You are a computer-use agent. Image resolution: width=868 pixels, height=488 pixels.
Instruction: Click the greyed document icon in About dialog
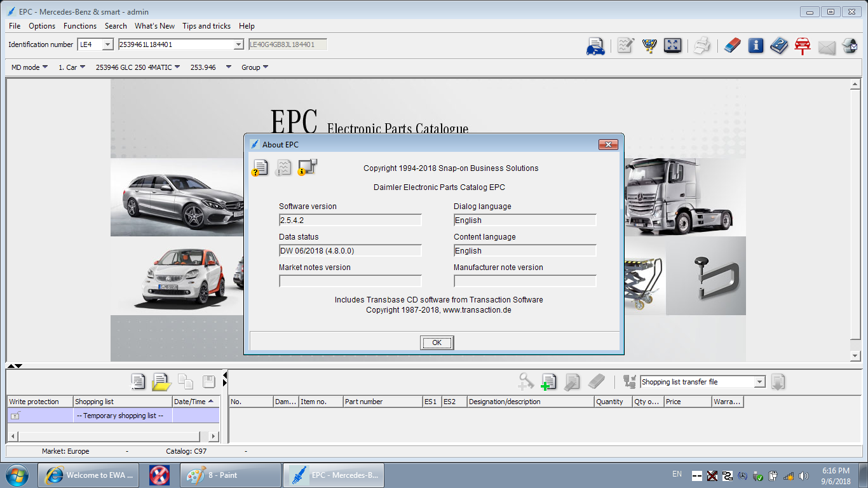coord(283,167)
